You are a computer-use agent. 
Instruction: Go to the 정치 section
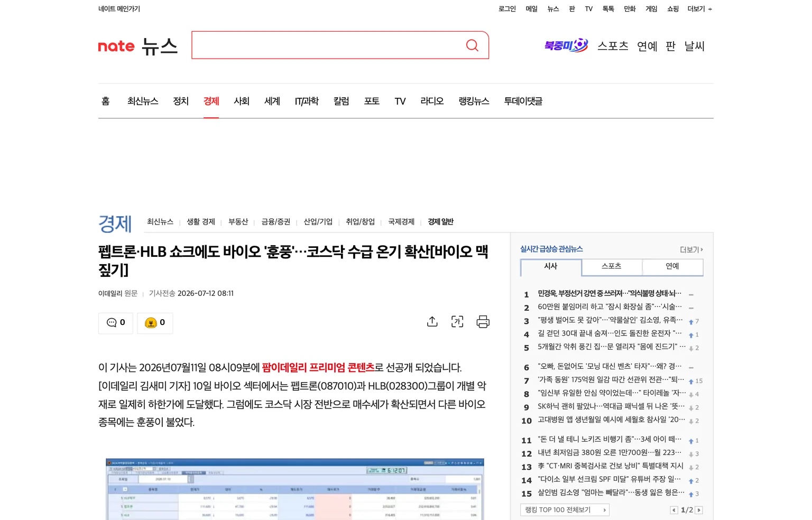tap(181, 101)
